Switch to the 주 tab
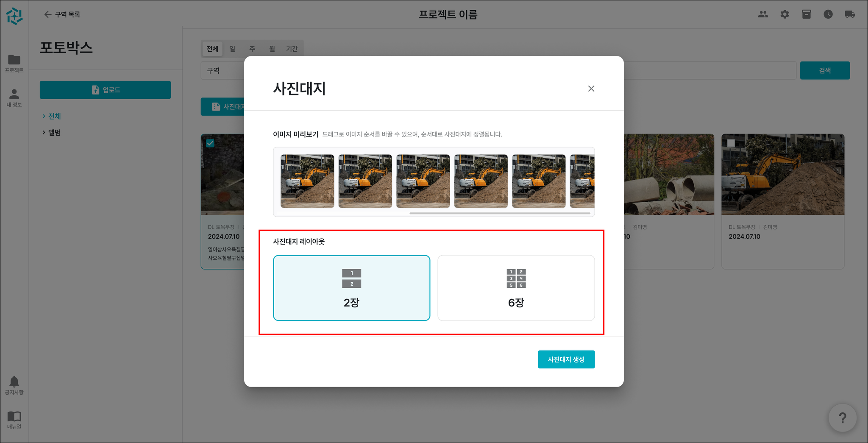Viewport: 868px width, 443px height. [252, 49]
